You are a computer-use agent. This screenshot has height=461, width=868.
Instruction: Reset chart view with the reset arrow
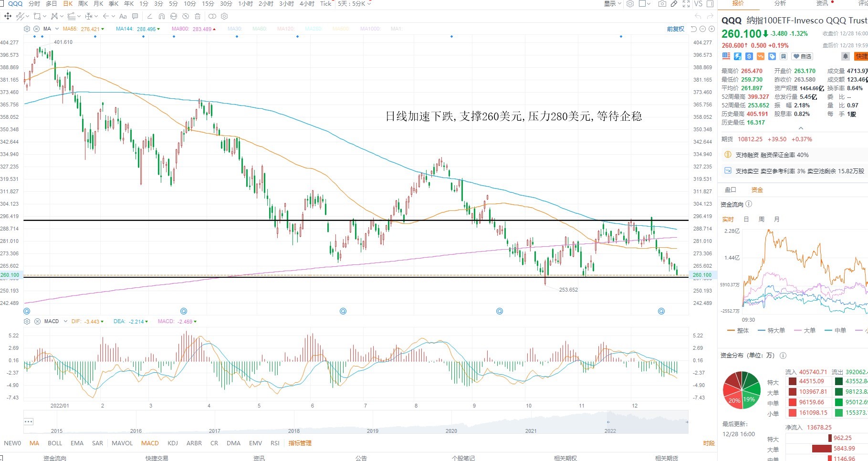694,29
